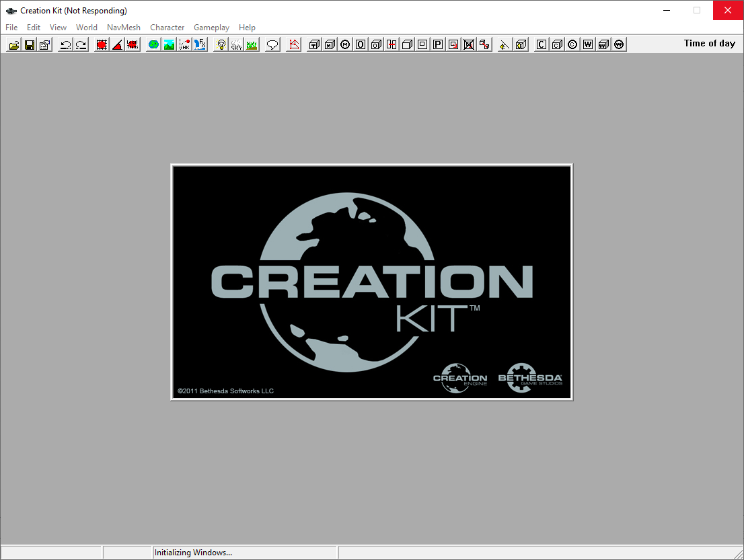Screen dimensions: 744x560
Task: Enable NavMesh editing (red triangles icon)
Action: [294, 44]
